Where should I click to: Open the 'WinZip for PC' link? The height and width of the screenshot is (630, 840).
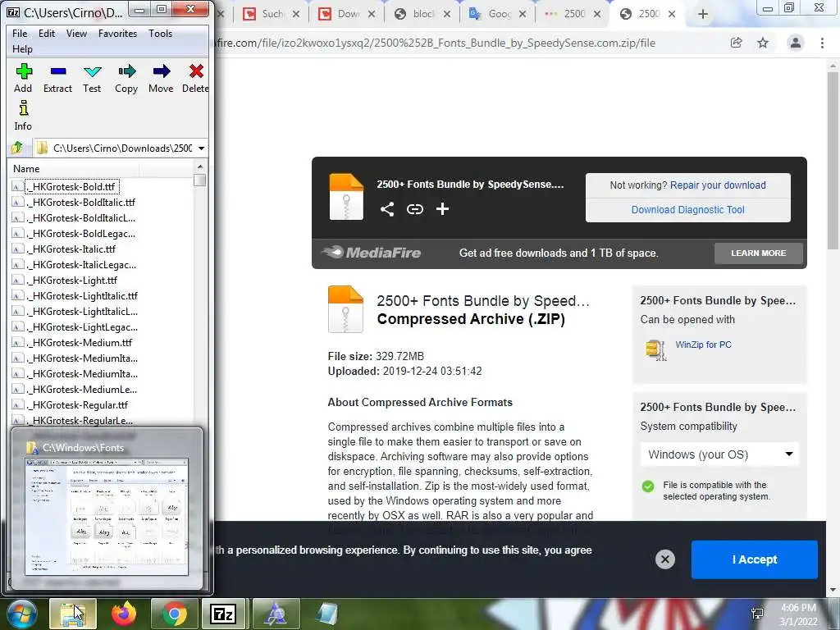pos(703,345)
